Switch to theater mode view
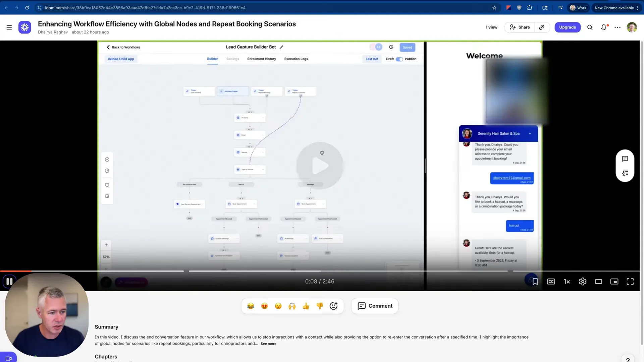Viewport: 644px width, 362px height. (598, 282)
